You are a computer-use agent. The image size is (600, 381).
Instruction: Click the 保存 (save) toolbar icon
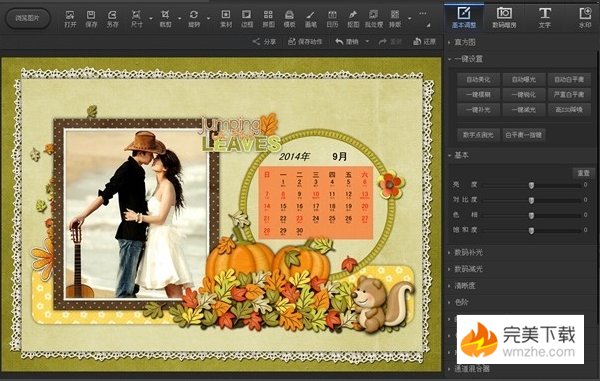pos(91,19)
